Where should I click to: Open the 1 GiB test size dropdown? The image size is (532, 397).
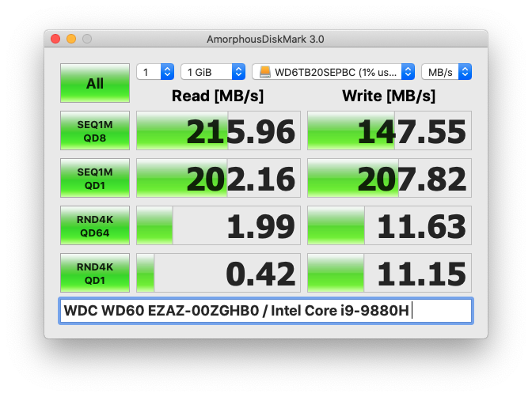[x=213, y=72]
